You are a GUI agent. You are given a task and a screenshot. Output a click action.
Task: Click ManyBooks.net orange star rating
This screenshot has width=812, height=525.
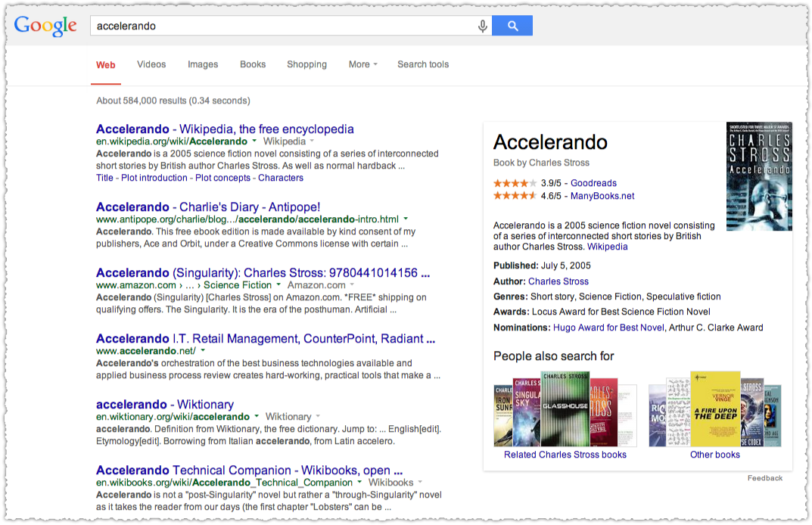pyautogui.click(x=515, y=196)
